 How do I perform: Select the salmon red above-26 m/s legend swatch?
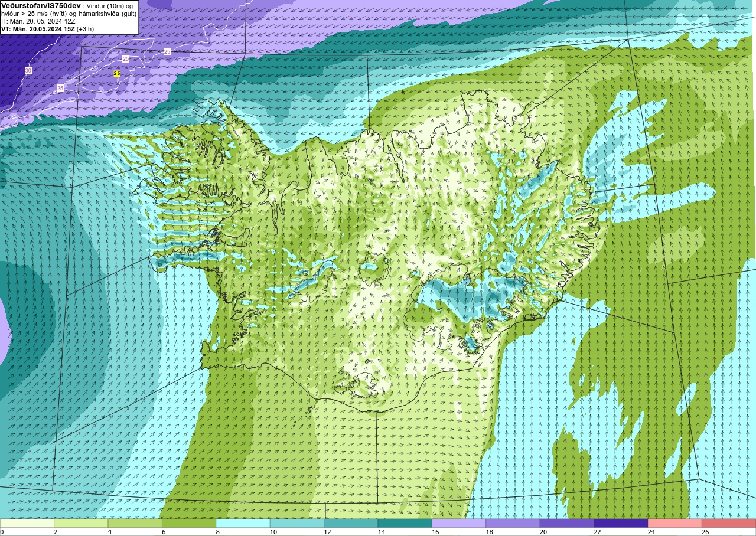729,524
